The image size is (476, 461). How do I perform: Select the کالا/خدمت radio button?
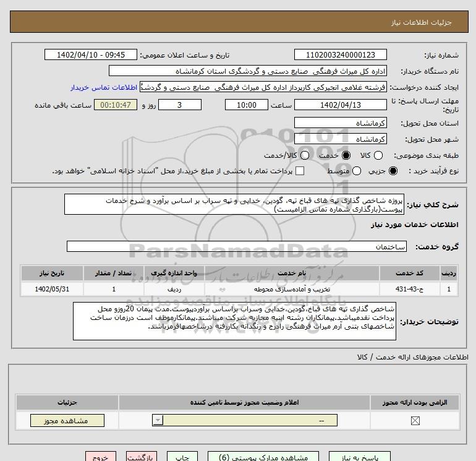tap(305, 155)
